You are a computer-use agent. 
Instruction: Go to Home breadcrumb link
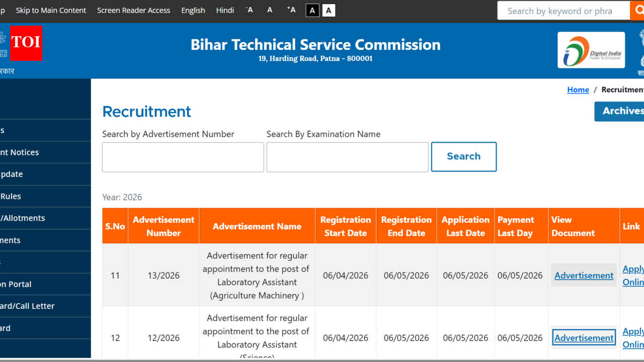pyautogui.click(x=578, y=89)
